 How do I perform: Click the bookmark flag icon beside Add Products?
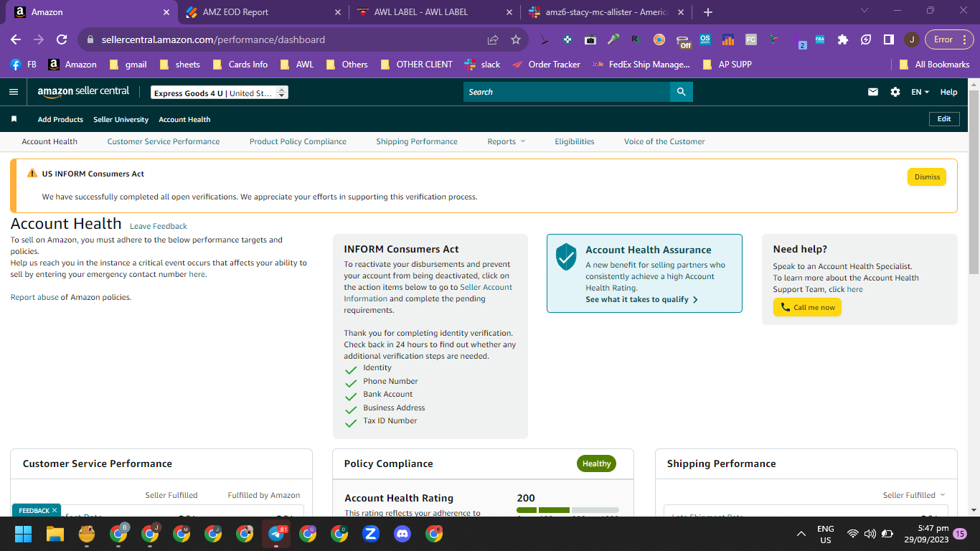click(x=14, y=119)
